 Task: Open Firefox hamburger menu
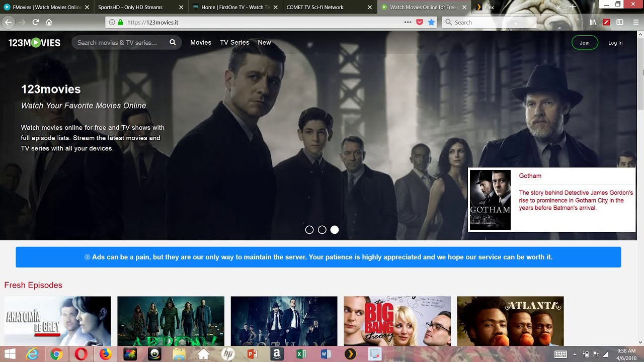pyautogui.click(x=635, y=22)
